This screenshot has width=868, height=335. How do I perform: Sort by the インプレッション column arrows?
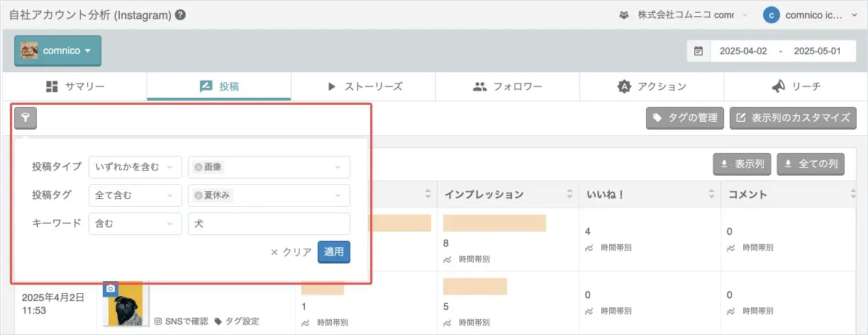tap(569, 195)
